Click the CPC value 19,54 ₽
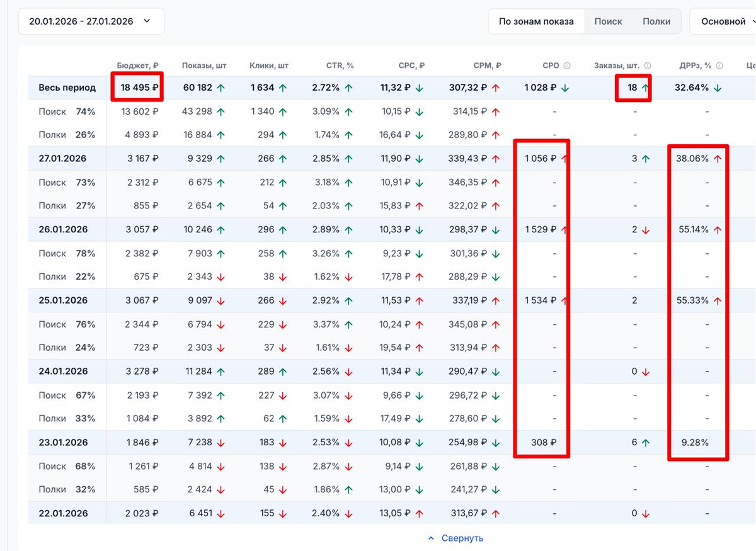Image resolution: width=756 pixels, height=551 pixels. coord(396,348)
